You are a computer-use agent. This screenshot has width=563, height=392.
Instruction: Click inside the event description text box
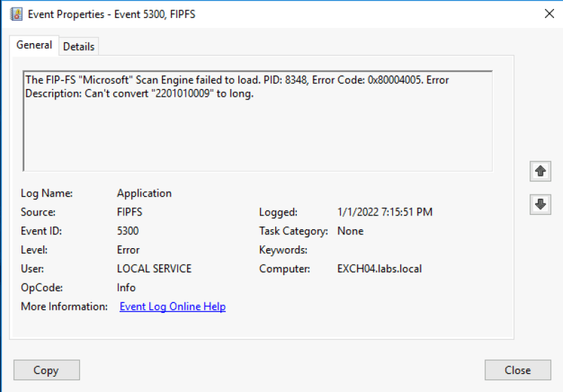point(257,132)
